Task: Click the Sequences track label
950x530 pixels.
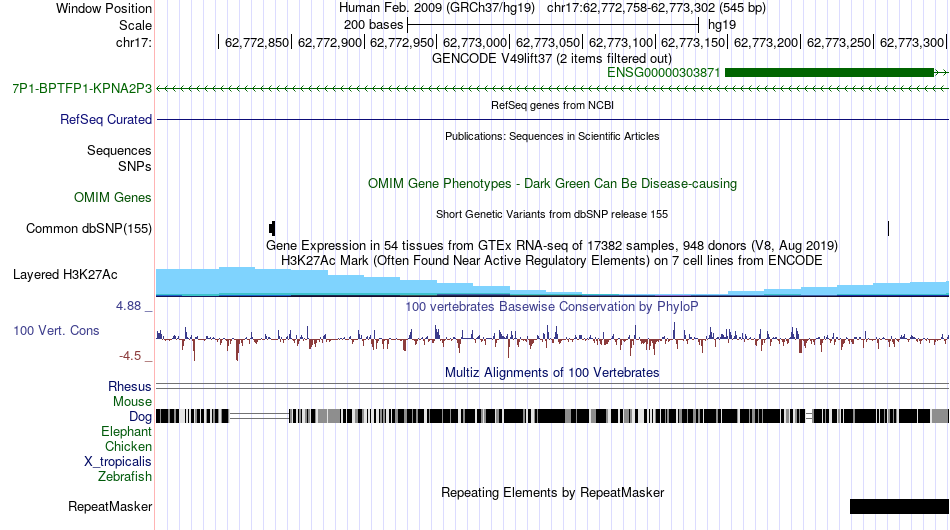Action: coord(119,150)
